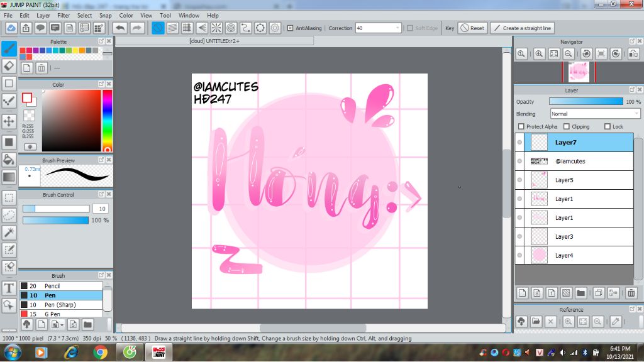The height and width of the screenshot is (362, 644).
Task: Switch to the [cloud] UNTITLED canvas tab
Action: coord(214,41)
